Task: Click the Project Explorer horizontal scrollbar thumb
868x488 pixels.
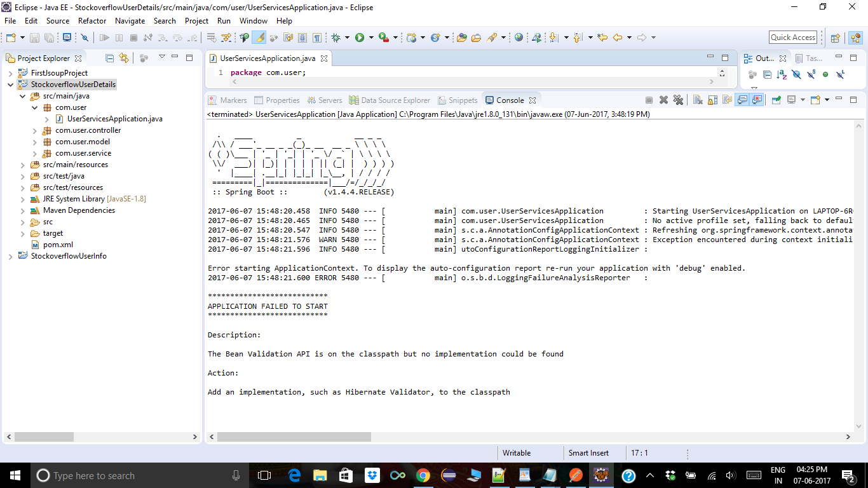Action: coord(44,437)
